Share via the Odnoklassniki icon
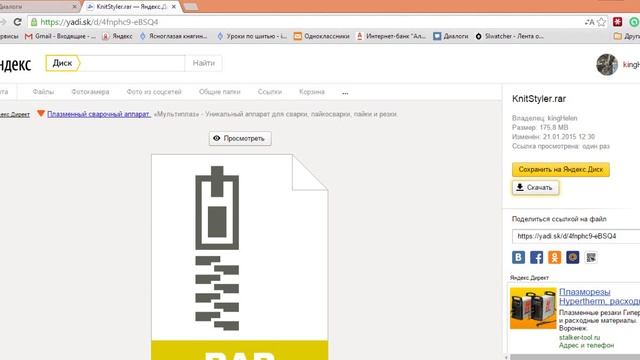The height and width of the screenshot is (360, 640). [x=554, y=258]
